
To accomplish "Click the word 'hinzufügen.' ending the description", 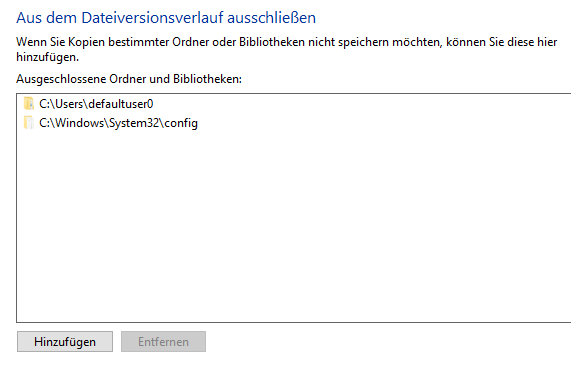I will pyautogui.click(x=47, y=57).
